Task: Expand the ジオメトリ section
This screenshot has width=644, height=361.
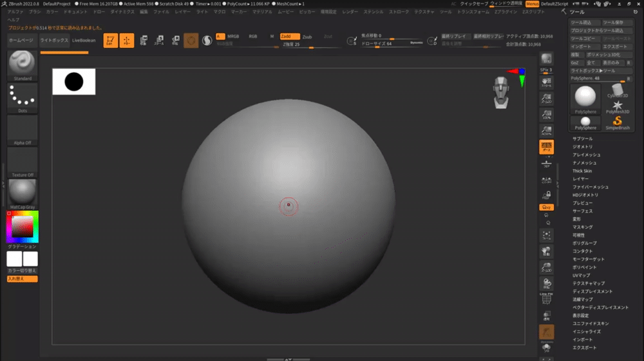Action: coord(582,147)
